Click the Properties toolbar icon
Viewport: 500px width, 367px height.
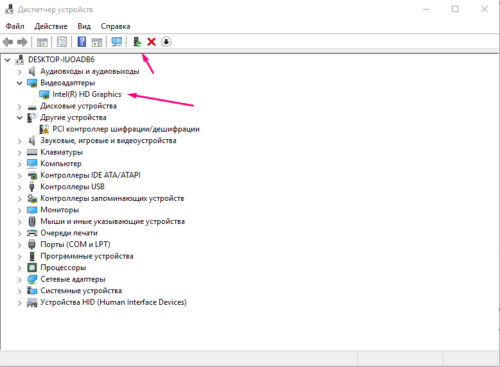tap(62, 42)
